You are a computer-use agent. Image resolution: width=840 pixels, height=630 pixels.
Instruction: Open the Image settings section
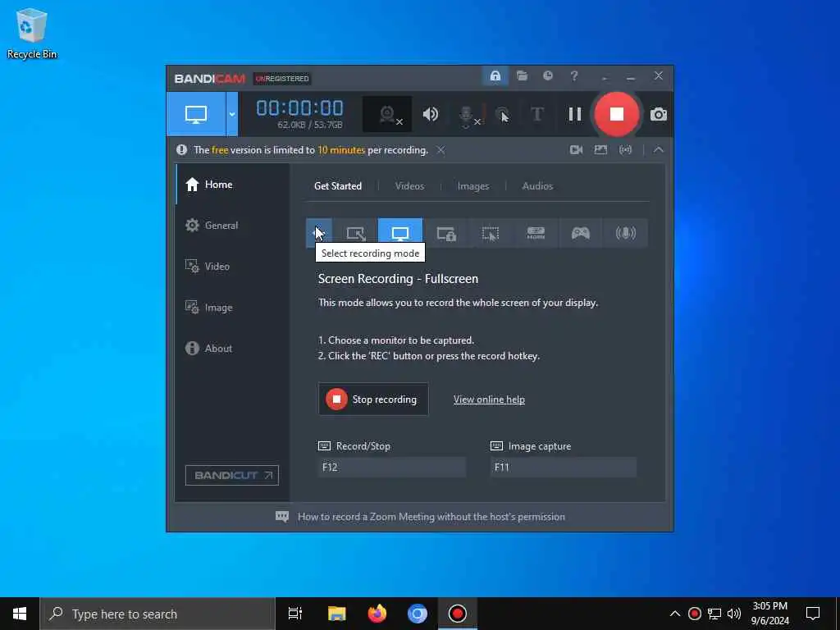232,308
